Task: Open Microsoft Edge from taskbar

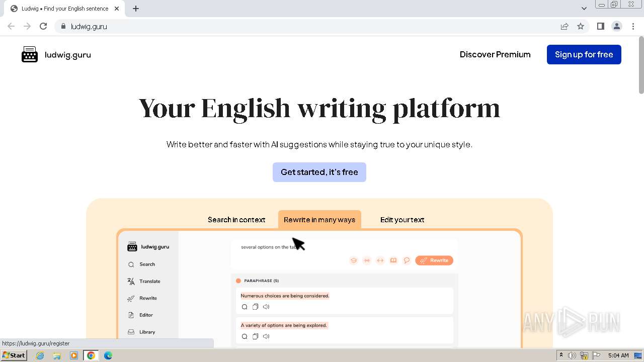Action: [108, 355]
